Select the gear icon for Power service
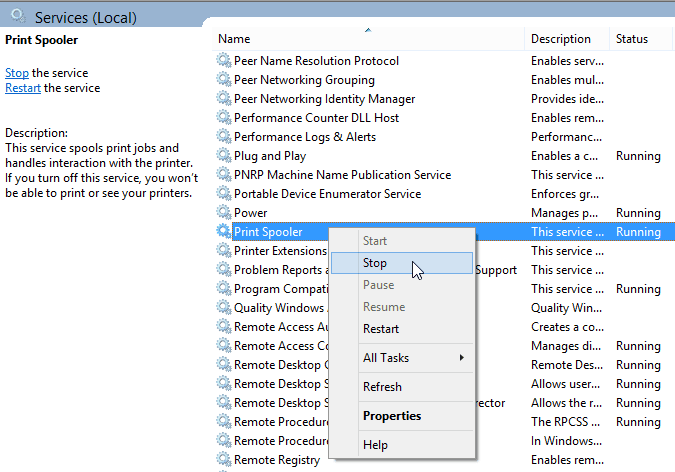 (x=224, y=213)
